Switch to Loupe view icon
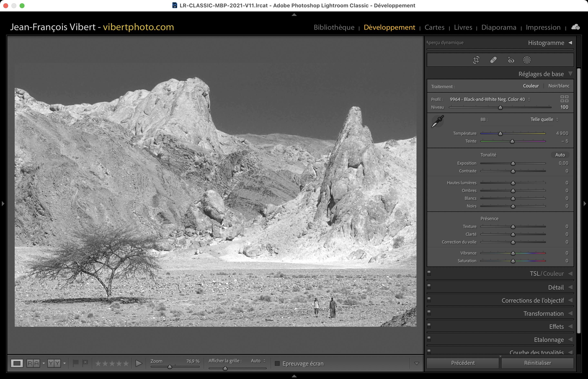 (x=17, y=363)
